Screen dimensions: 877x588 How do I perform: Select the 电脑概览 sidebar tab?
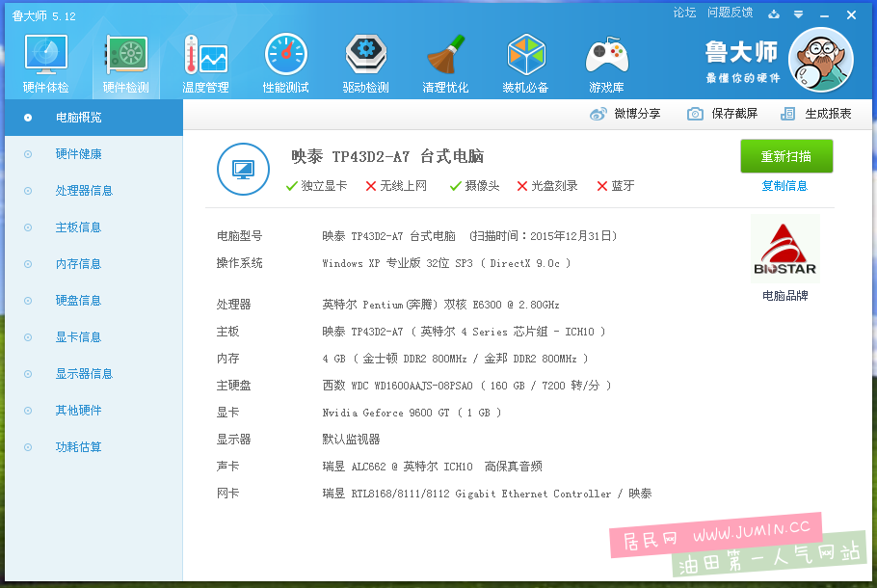(x=94, y=118)
